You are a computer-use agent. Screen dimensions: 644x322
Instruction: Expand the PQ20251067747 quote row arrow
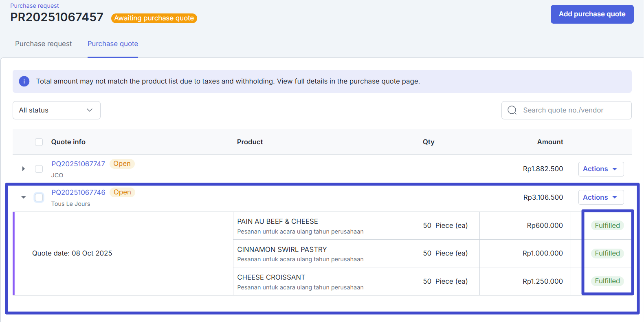[24, 169]
